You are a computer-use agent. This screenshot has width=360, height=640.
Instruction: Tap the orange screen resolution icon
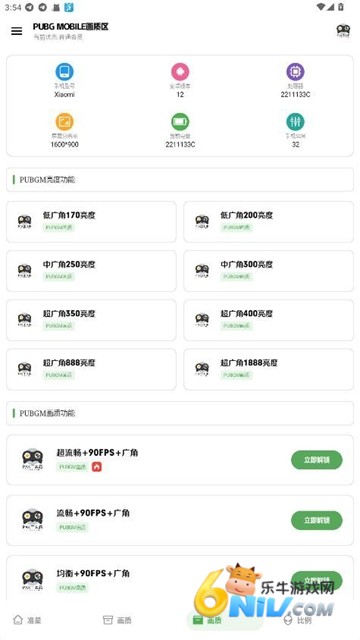pos(64,122)
